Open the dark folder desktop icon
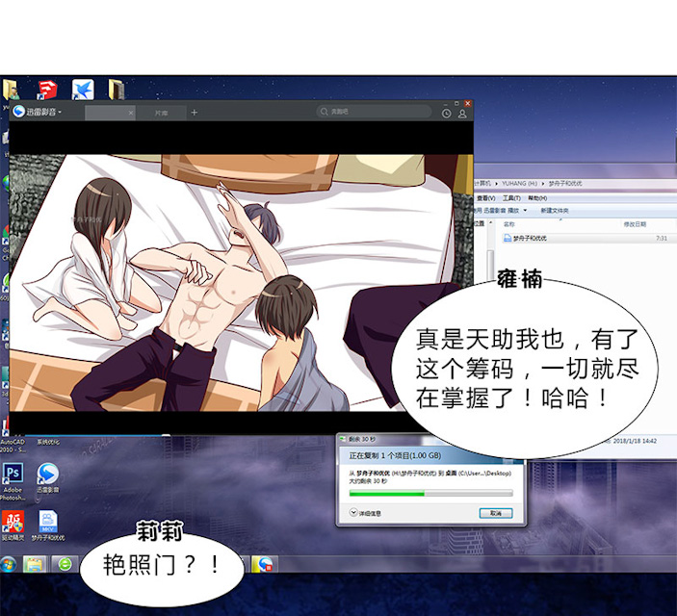677x616 pixels. coord(117,90)
